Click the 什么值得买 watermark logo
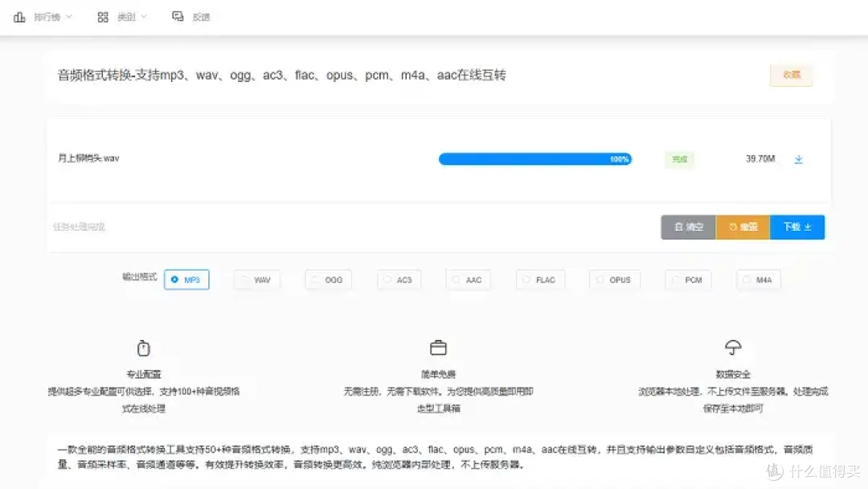The height and width of the screenshot is (489, 868). tap(774, 471)
